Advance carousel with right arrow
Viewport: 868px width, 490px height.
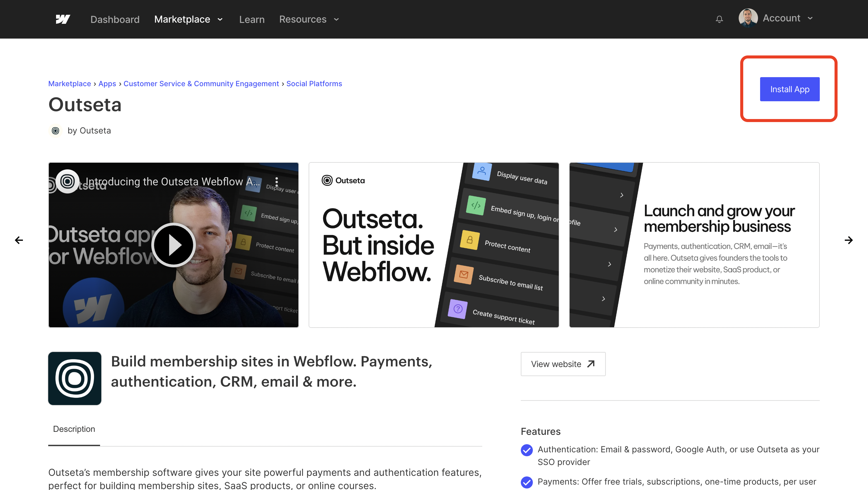coord(848,240)
